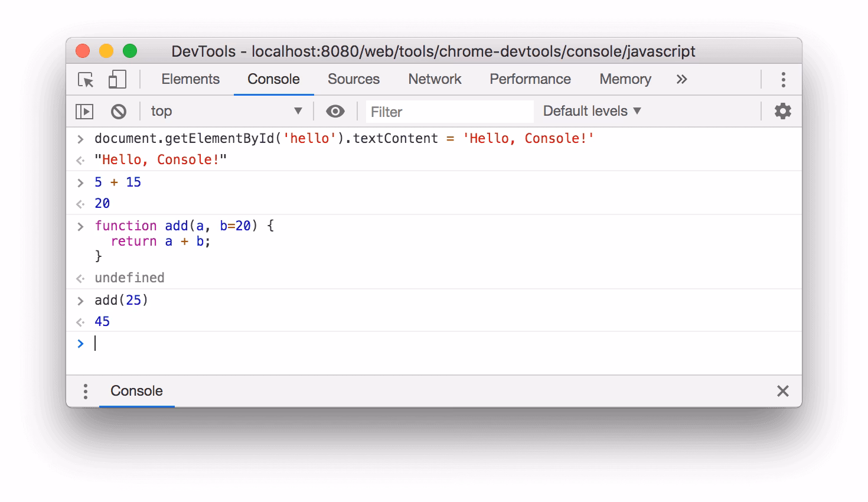The width and height of the screenshot is (868, 502).
Task: Click the yellow minimize window button
Action: 106,51
